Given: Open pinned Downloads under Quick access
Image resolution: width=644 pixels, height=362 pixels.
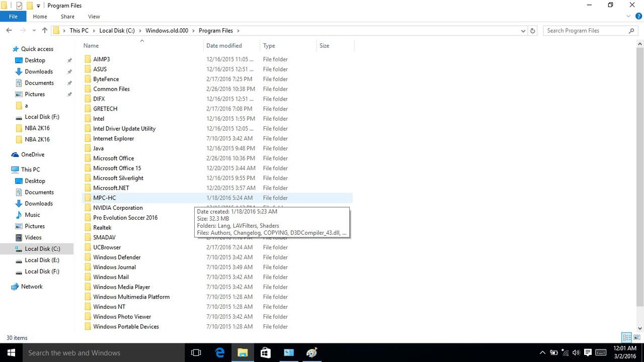Looking at the screenshot, I should point(39,71).
